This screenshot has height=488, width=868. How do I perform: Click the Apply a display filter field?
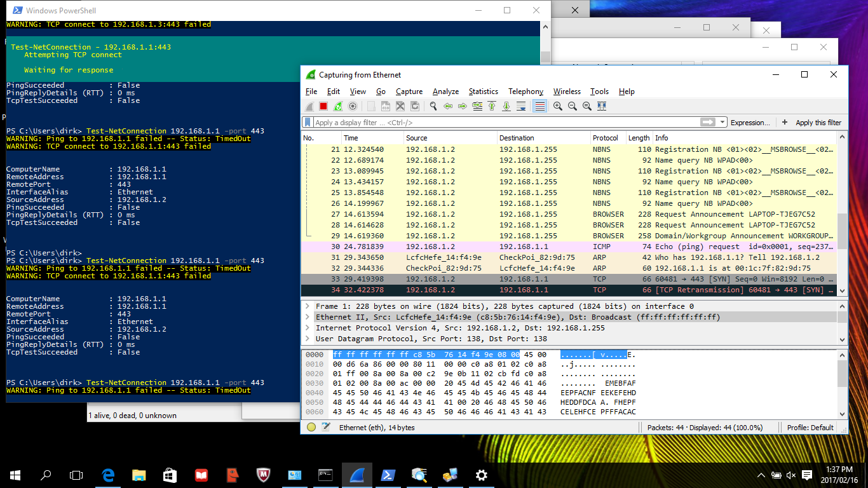[505, 123]
